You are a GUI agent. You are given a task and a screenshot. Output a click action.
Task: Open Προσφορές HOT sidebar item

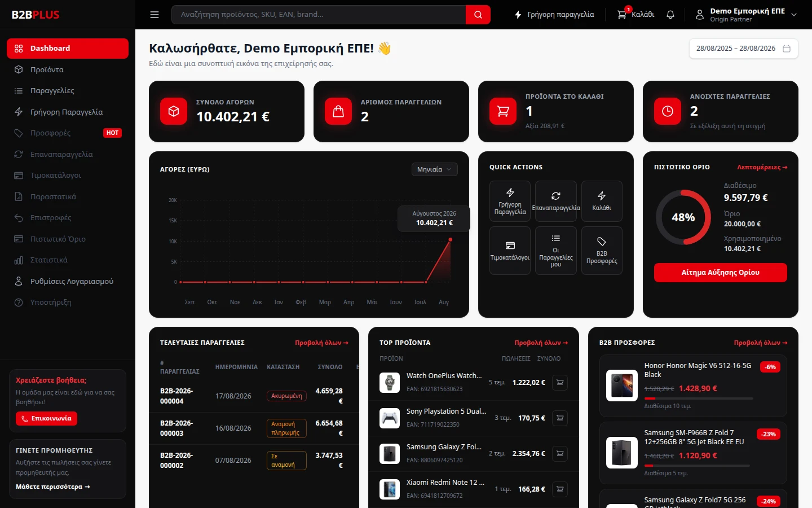(x=68, y=133)
